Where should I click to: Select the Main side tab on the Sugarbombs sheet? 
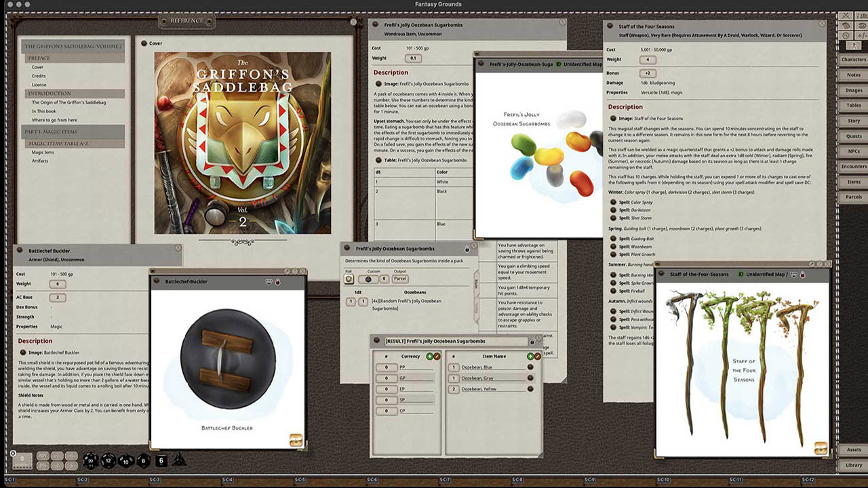[477, 281]
